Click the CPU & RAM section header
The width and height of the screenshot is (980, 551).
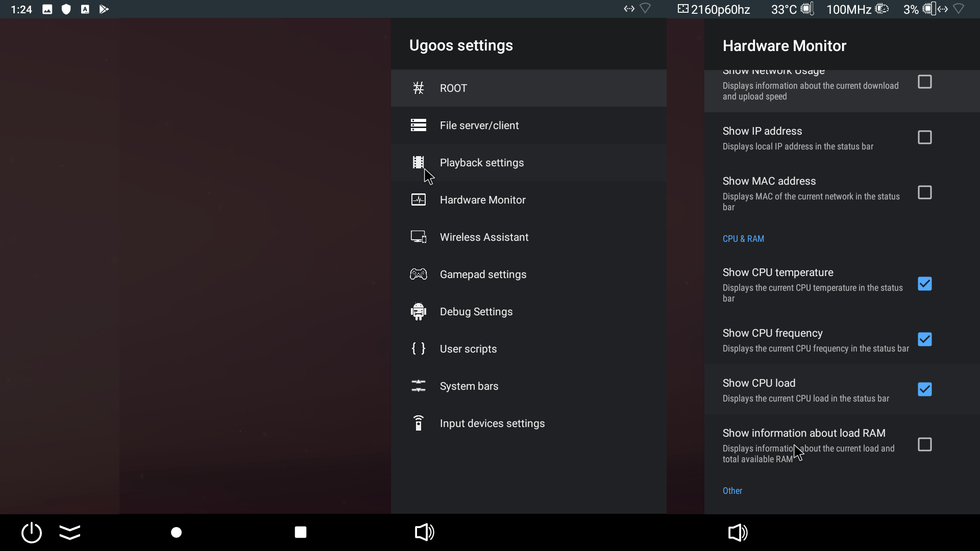tap(743, 239)
